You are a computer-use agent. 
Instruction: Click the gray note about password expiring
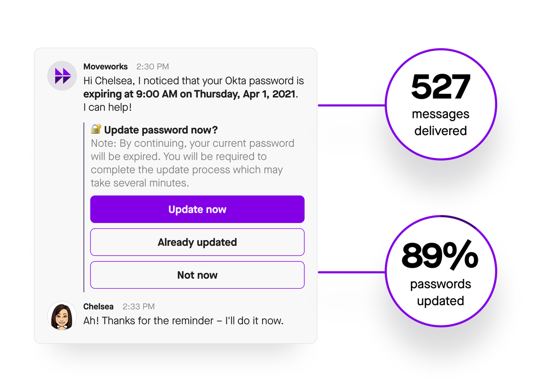click(192, 163)
